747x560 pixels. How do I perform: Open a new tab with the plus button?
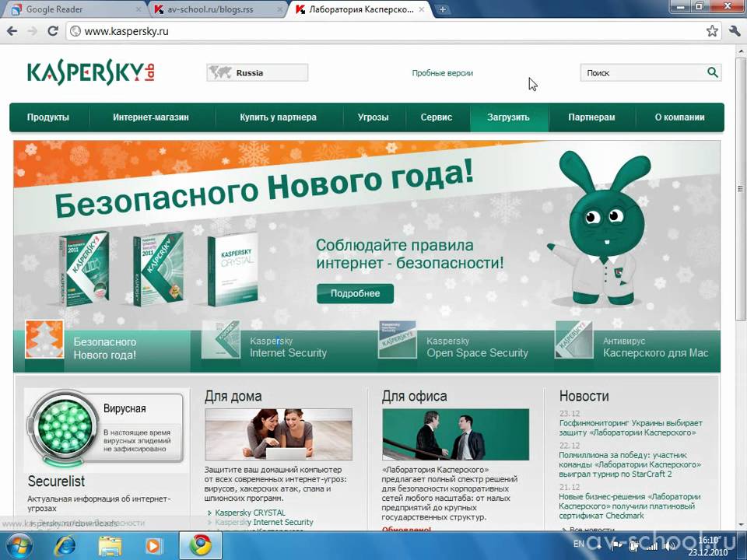pos(442,9)
